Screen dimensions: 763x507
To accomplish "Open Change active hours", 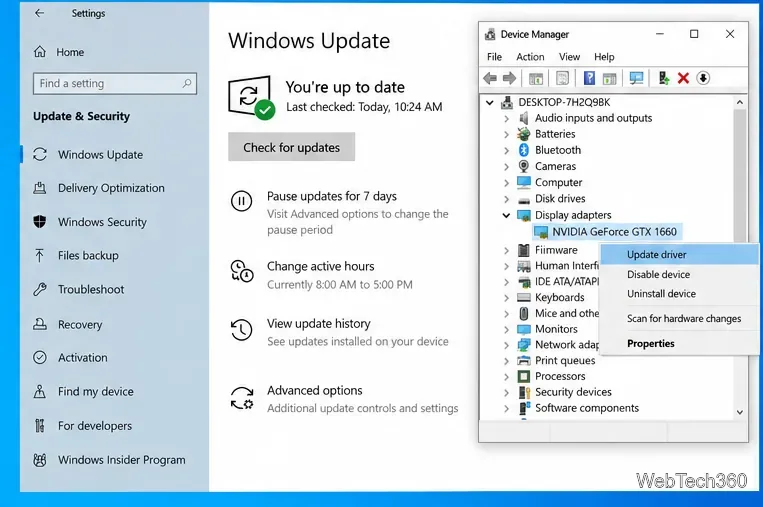I will (321, 266).
